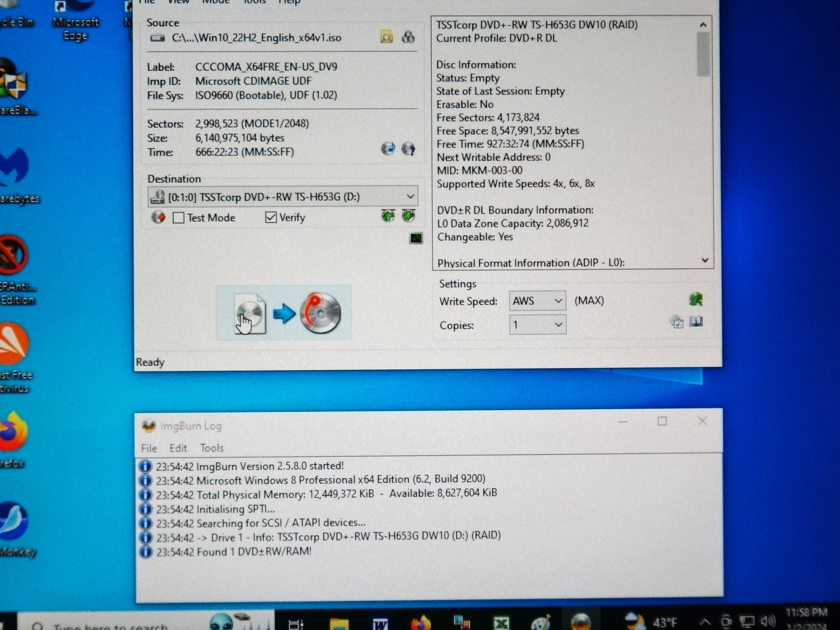Click the label value CCCOMA_X64FRE_EN-US_DV9
This screenshot has width=840, height=630.
266,67
